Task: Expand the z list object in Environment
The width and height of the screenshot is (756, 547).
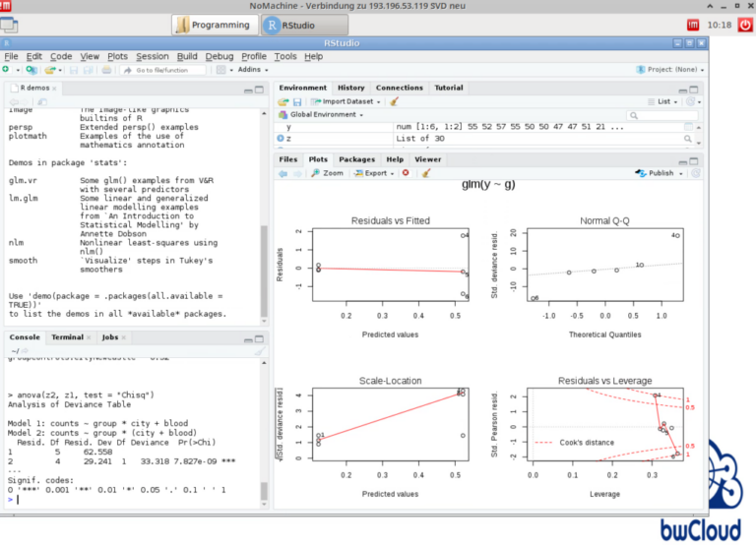Action: [x=281, y=139]
